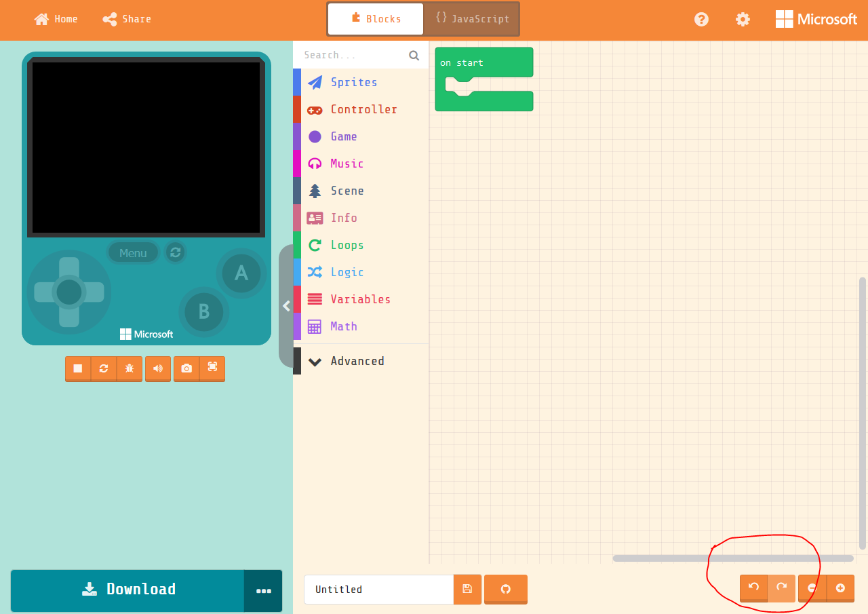Image resolution: width=868 pixels, height=614 pixels.
Task: Take a simulator screenshot
Action: tap(186, 368)
